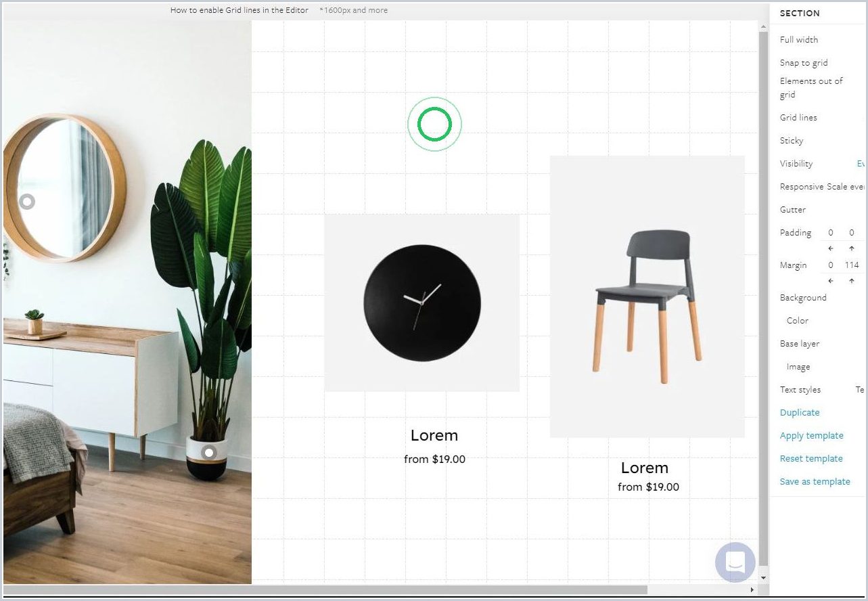Click Duplicate link in Section panel
The width and height of the screenshot is (868, 601).
(800, 412)
